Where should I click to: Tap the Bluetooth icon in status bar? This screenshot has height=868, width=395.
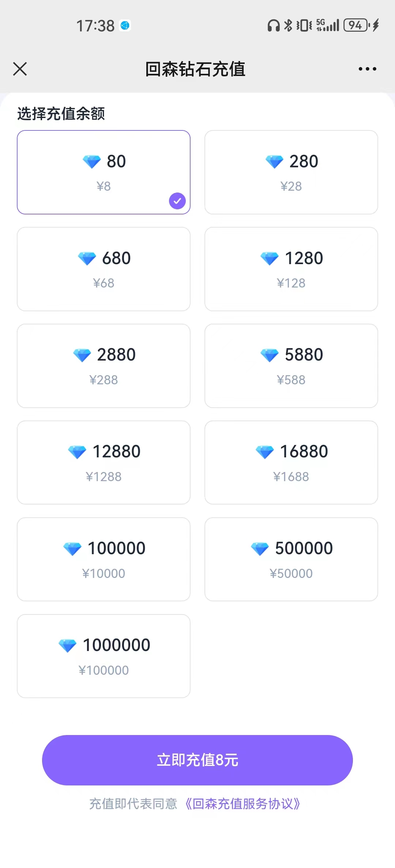tap(289, 25)
